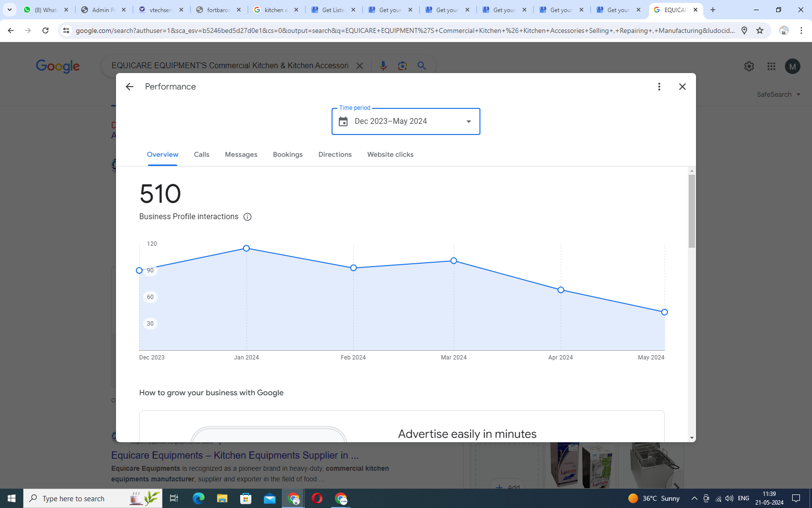Open the Time period dropdown

(406, 121)
